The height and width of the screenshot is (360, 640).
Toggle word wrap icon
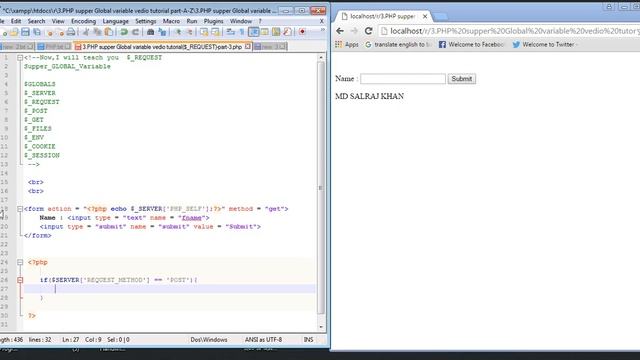[x=231, y=32]
